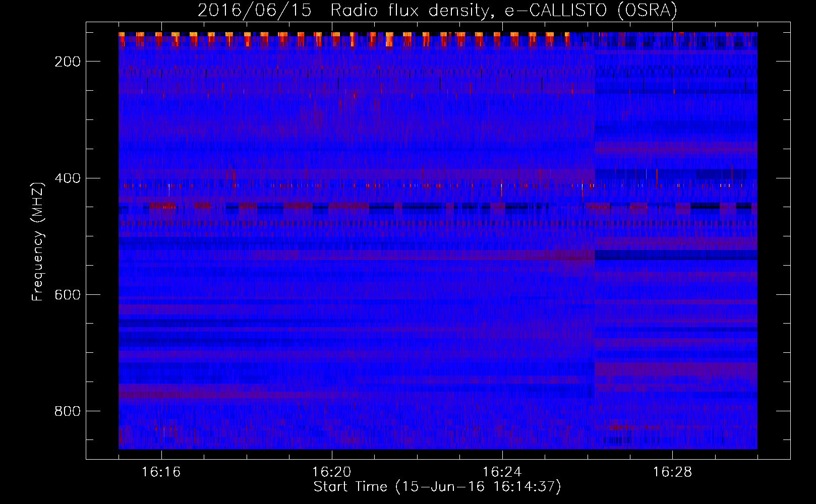Click the 'Start Time (15-Jun-16 16:14:37)' label
The height and width of the screenshot is (504, 816).
(437, 487)
